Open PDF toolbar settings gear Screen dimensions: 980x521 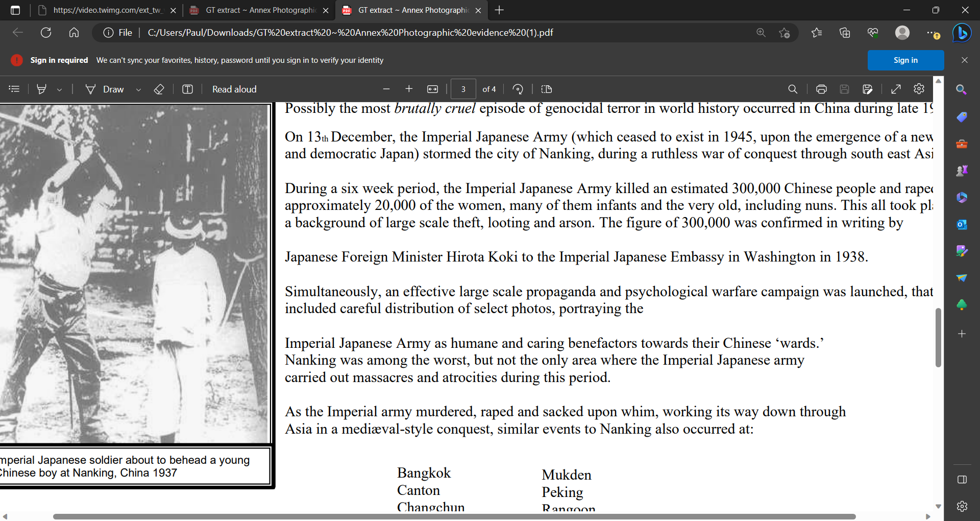click(x=919, y=89)
